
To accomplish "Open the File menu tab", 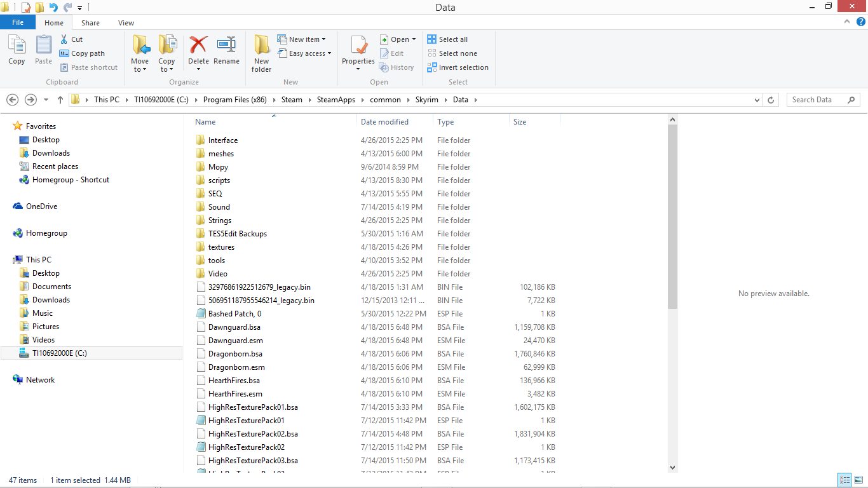I will (x=18, y=22).
